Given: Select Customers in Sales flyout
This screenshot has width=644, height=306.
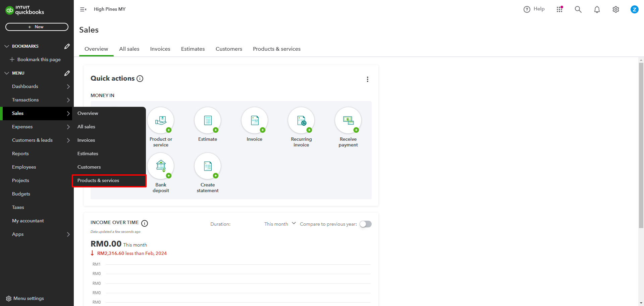Looking at the screenshot, I should coord(109,167).
